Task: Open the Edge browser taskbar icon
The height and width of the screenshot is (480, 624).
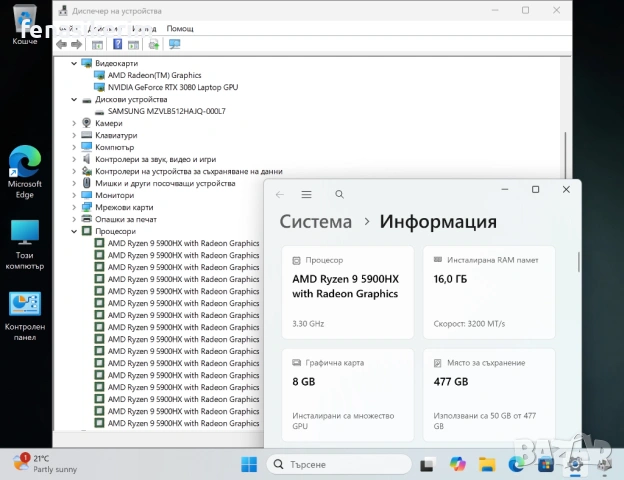Action: tap(517, 464)
